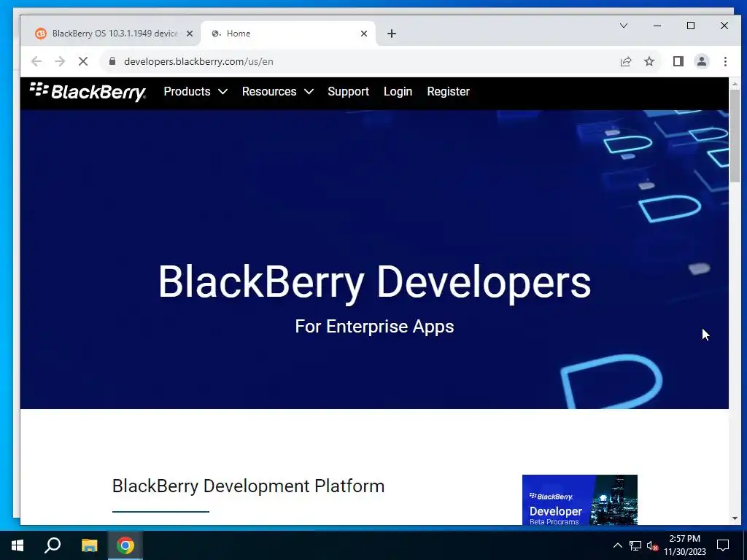Click the Register link

click(449, 91)
